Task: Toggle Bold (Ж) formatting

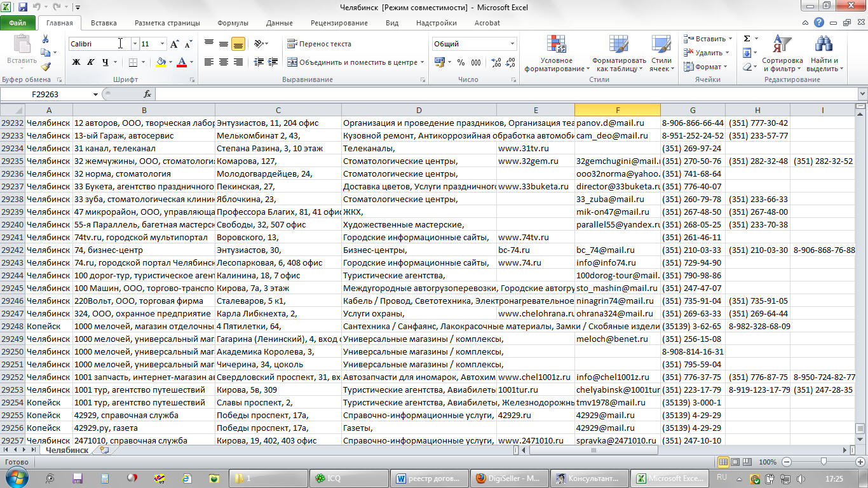Action: [x=76, y=62]
